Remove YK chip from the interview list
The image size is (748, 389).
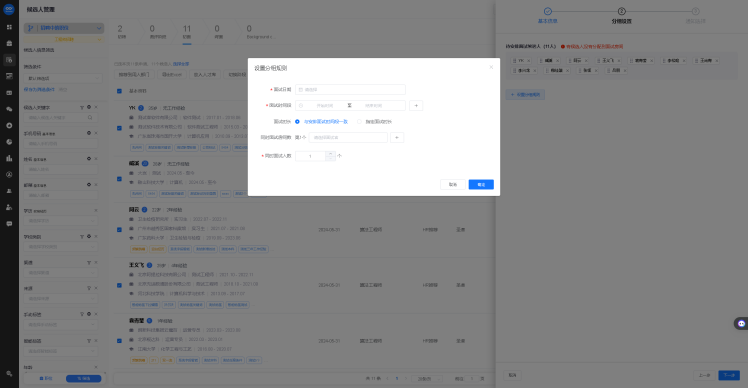[x=529, y=61]
